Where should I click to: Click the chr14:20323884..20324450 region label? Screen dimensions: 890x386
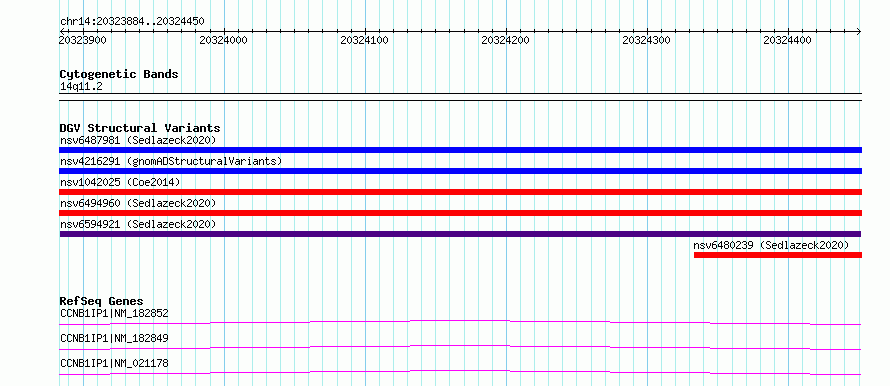132,22
